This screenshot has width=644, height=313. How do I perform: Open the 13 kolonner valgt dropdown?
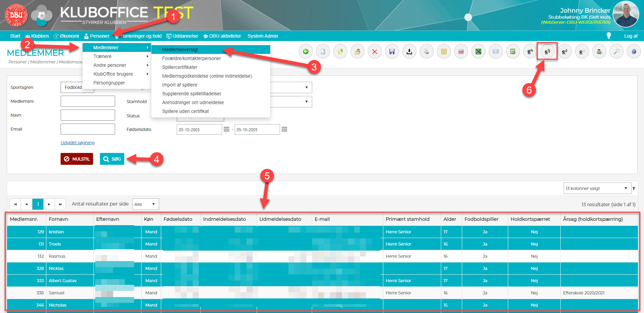tap(597, 188)
